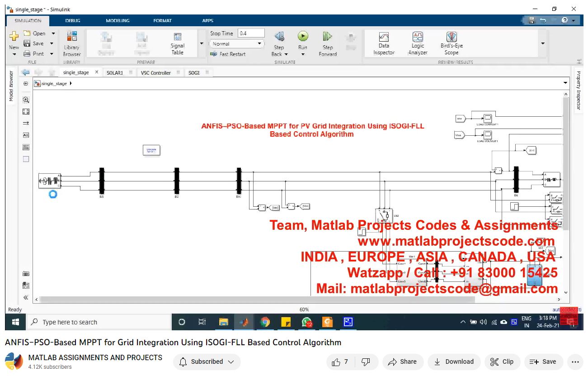Open the SOLAR1 model tab
The width and height of the screenshot is (588, 376).
(115, 72)
